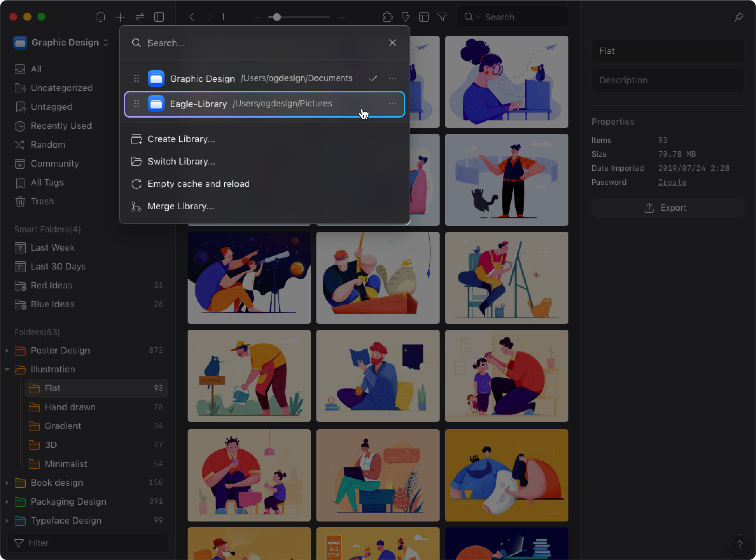Click the lightning bolt icon
The image size is (756, 560).
click(x=405, y=16)
